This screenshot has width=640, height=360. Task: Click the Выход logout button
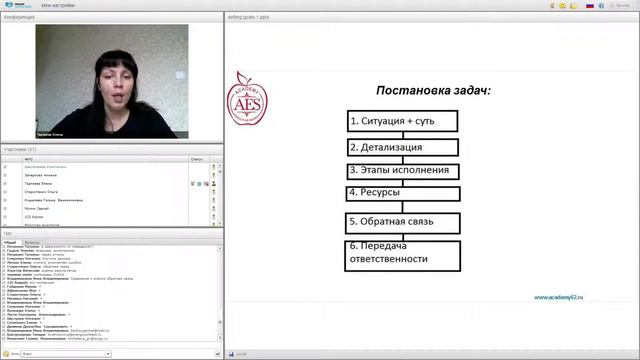(620, 6)
